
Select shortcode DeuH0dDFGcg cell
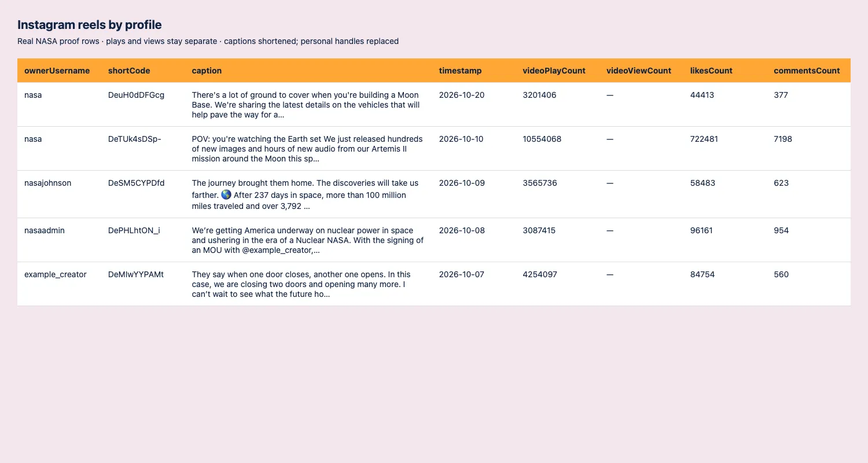click(x=143, y=105)
